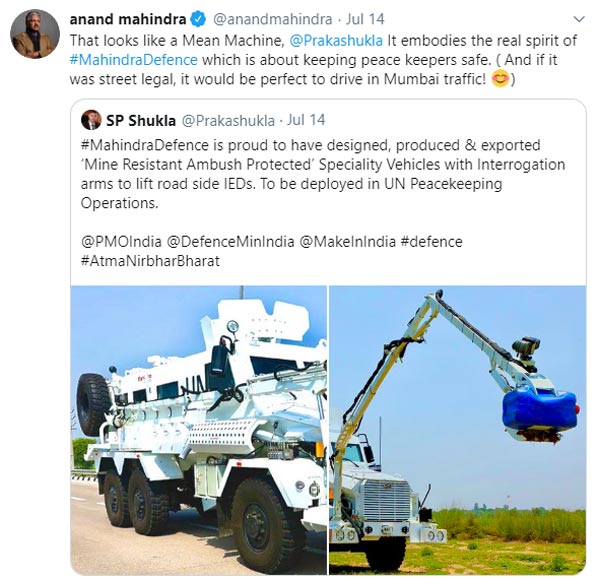Click the anand mahindra display name
The width and height of the screenshot is (600, 579).
click(x=128, y=19)
